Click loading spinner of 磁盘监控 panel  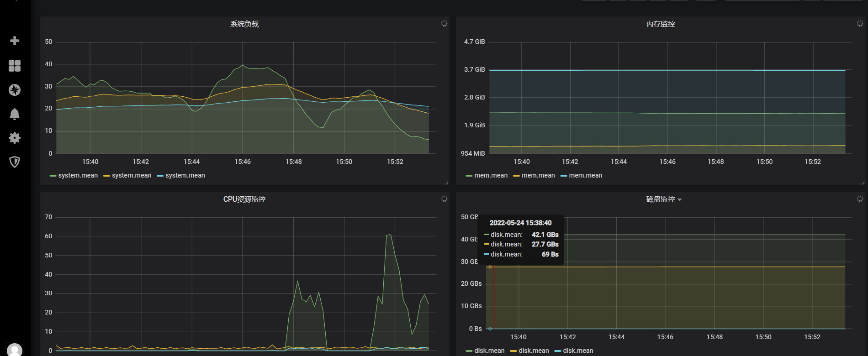coord(860,199)
